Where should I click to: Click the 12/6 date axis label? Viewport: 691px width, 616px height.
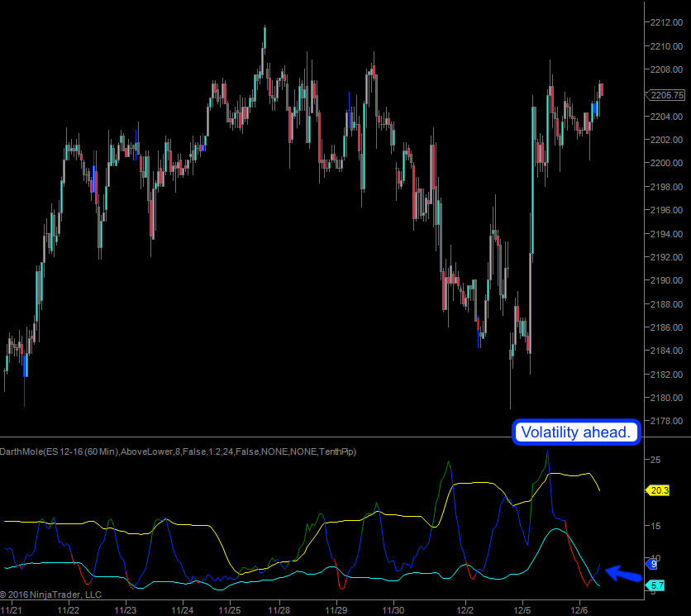[579, 611]
